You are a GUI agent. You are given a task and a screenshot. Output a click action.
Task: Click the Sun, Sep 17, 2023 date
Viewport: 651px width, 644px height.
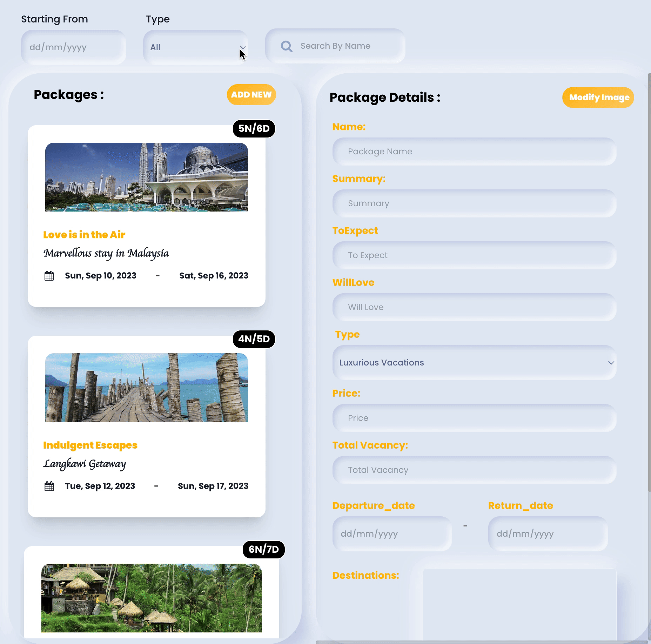pos(213,486)
